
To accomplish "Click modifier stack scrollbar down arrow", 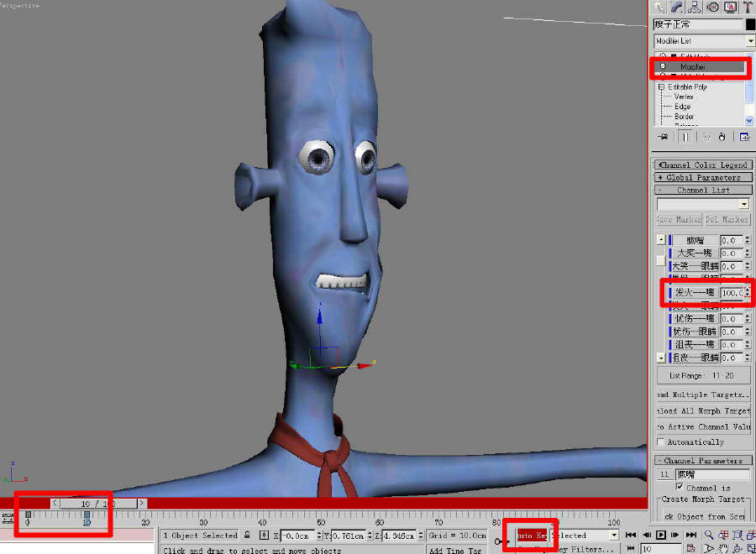I will click(x=749, y=120).
